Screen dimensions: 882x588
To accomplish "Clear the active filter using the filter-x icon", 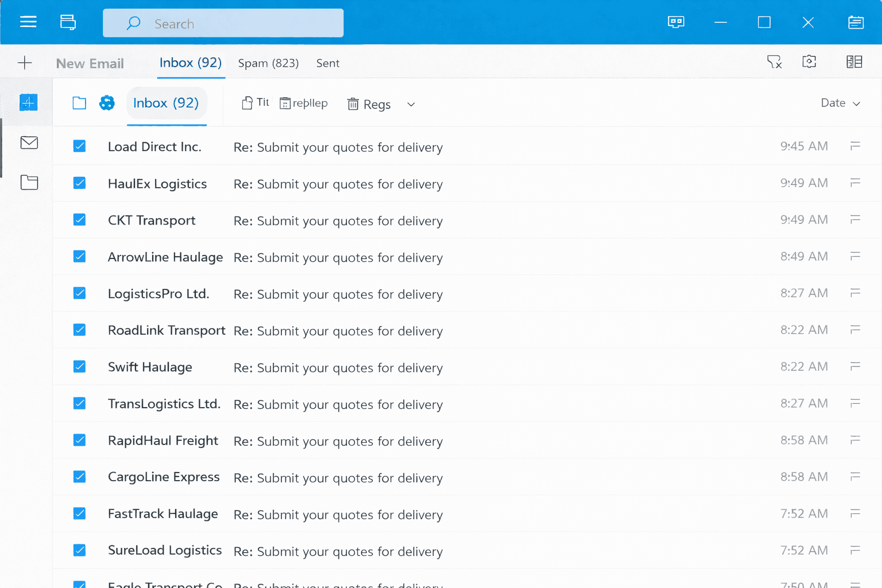I will click(x=775, y=61).
